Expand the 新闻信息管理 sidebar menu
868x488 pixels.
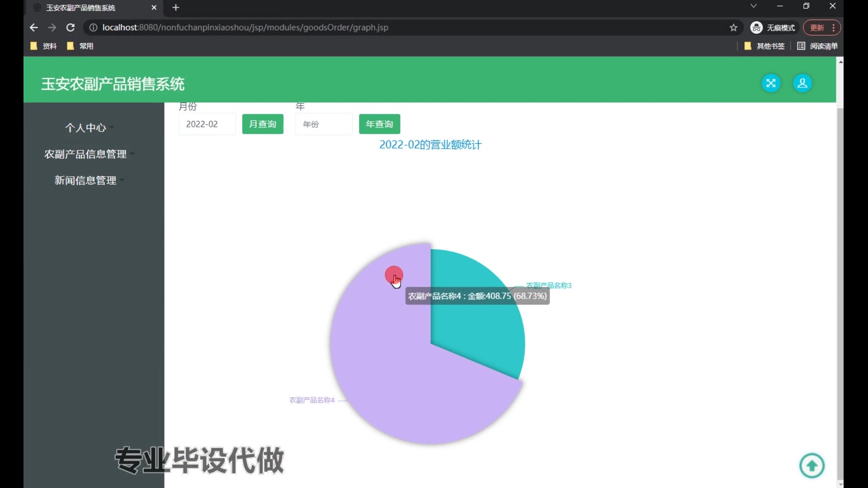86,180
